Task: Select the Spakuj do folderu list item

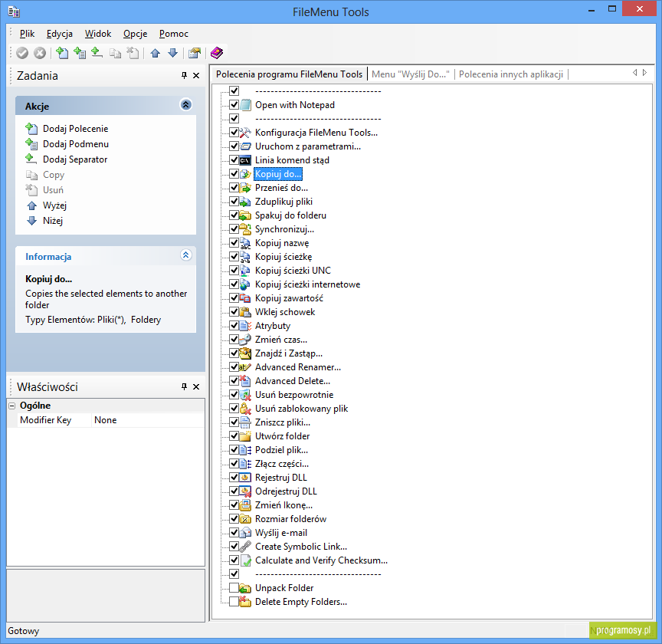Action: click(290, 215)
